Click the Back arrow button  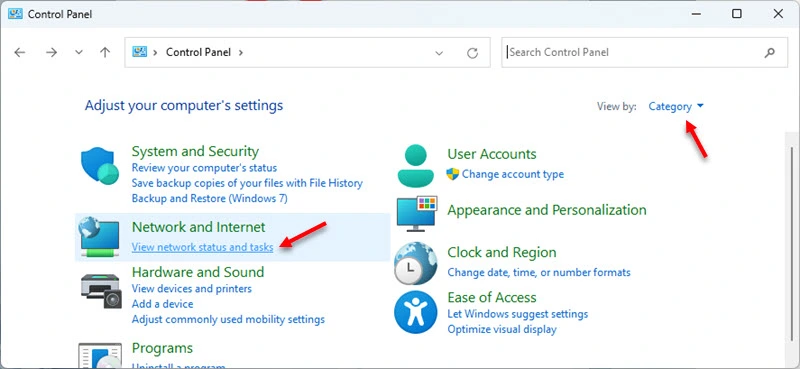pyautogui.click(x=19, y=52)
